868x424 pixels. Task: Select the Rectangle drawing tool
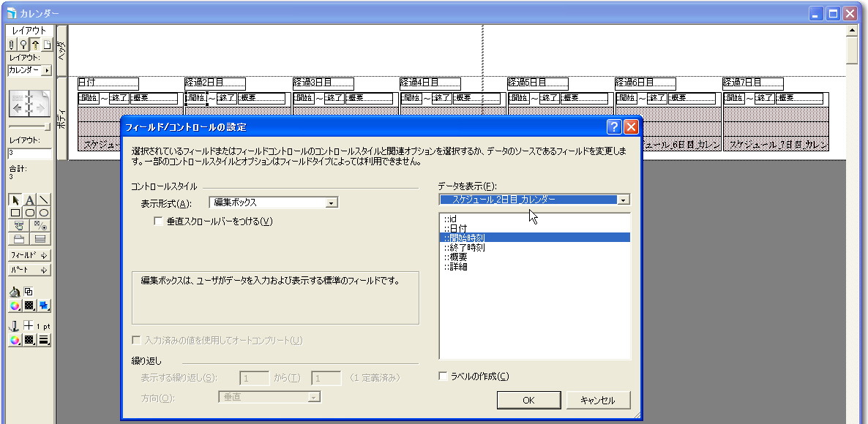[x=16, y=213]
